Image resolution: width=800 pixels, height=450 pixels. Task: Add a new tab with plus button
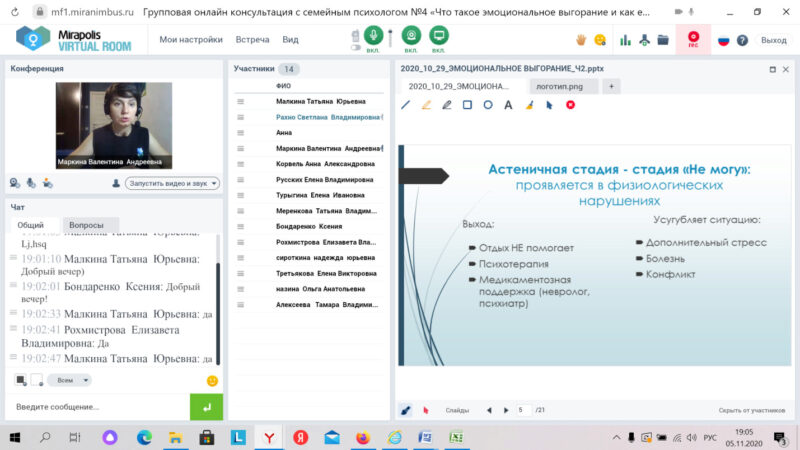611,86
